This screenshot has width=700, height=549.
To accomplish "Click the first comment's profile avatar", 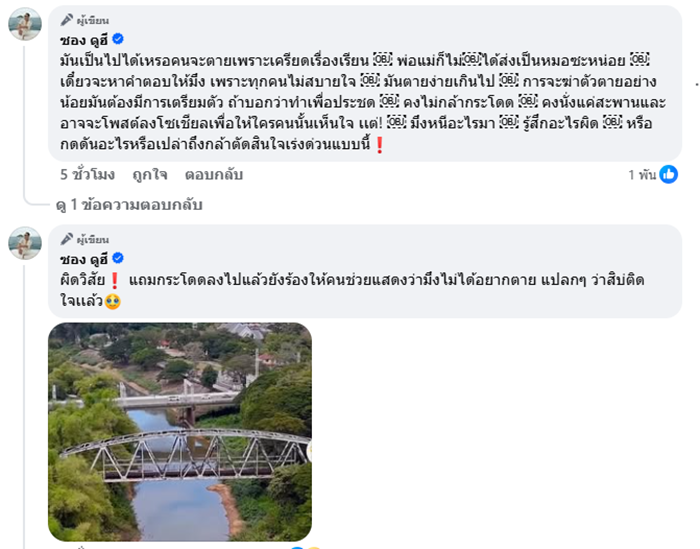I will pyautogui.click(x=25, y=24).
